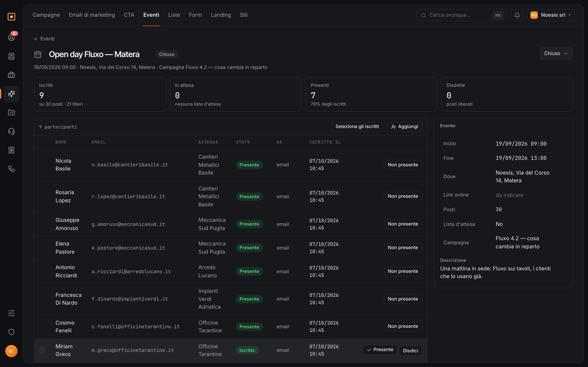This screenshot has height=367, width=588.
Task: Switch to the Liste tab
Action: point(174,15)
